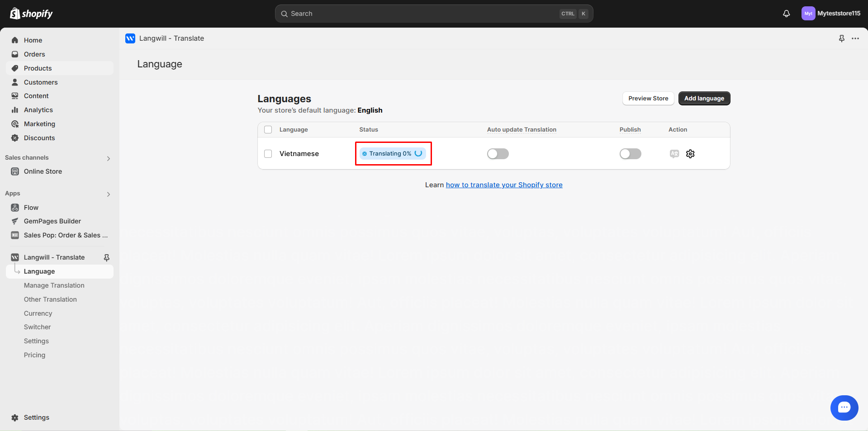
Task: Open the Langwill translation settings gear
Action: (690, 154)
